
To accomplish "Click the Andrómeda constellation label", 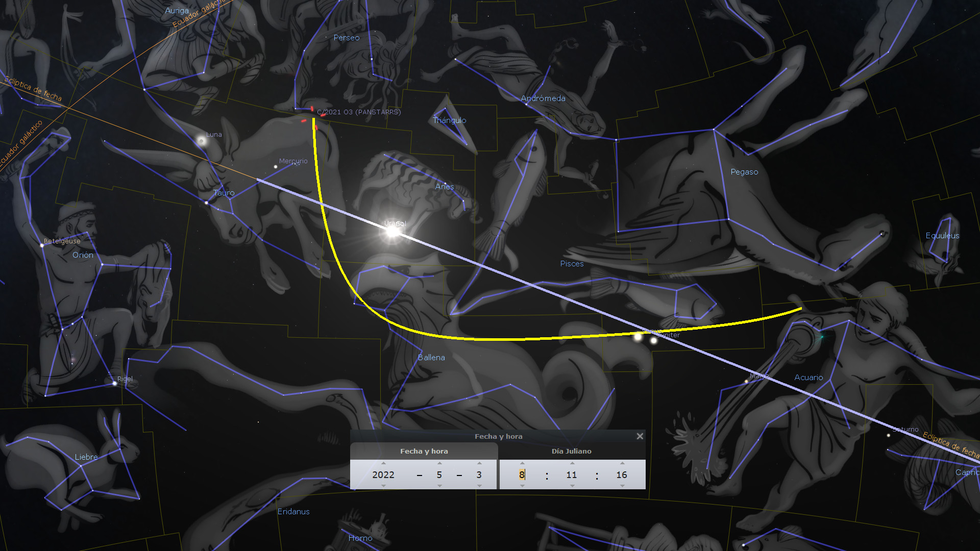I will 543,98.
